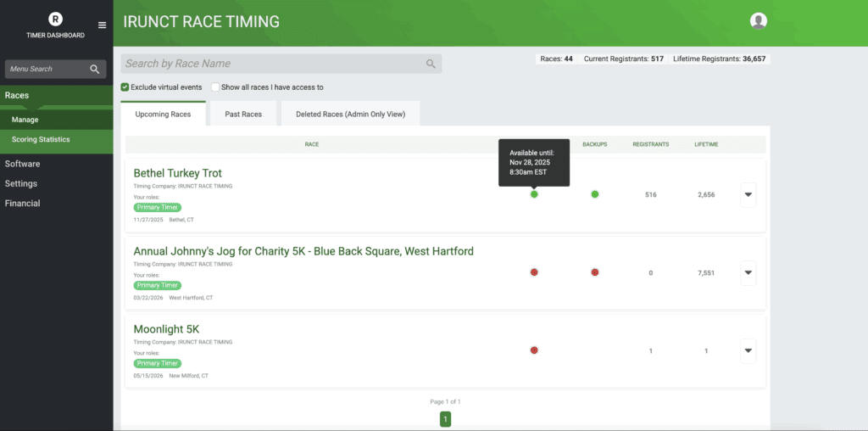Click the BACKUPS column header
Screen dimensions: 868x431
click(x=594, y=144)
